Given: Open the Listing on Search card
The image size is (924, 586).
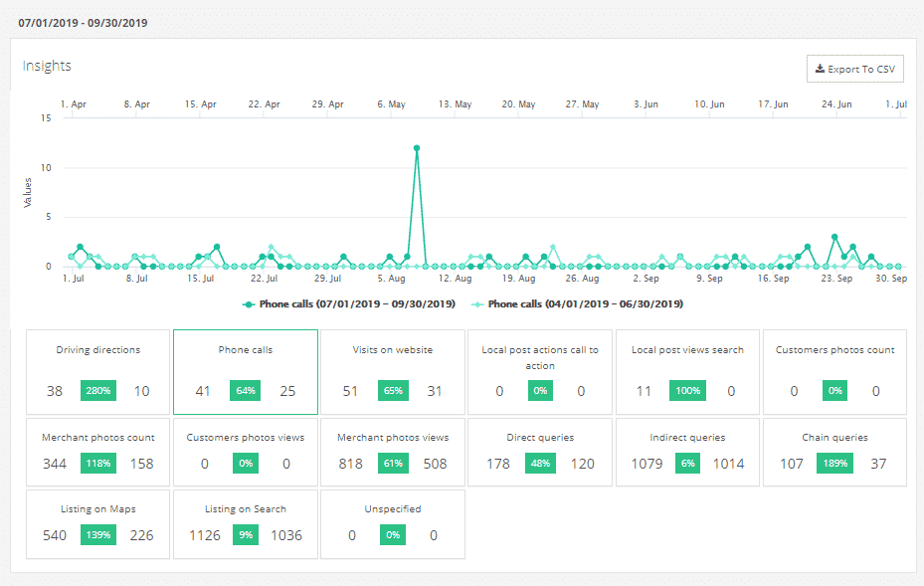Looking at the screenshot, I should tap(246, 524).
